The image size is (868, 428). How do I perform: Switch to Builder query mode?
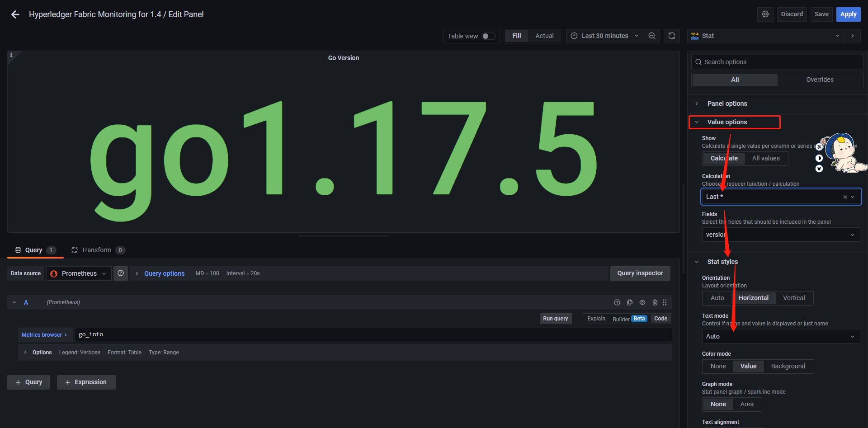pos(629,319)
